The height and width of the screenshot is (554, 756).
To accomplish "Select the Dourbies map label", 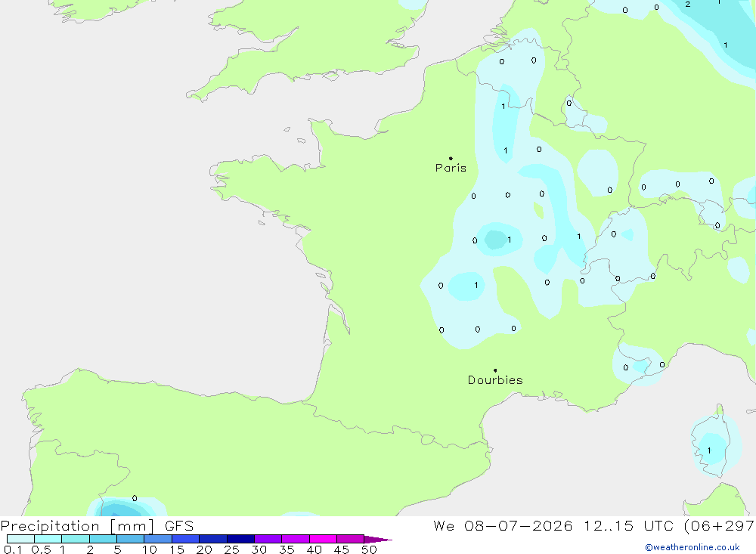I will (495, 380).
